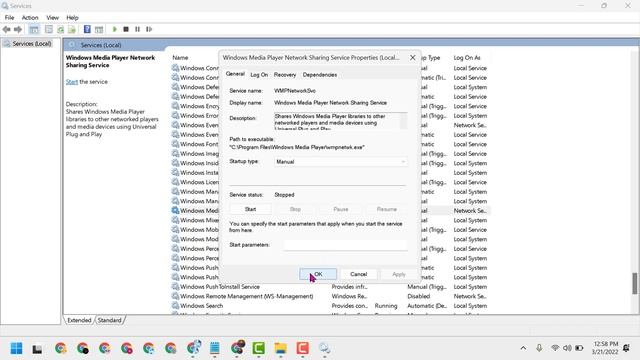640x360 pixels.
Task: Toggle the show/hide console tree toolbar icon
Action: 34,29
